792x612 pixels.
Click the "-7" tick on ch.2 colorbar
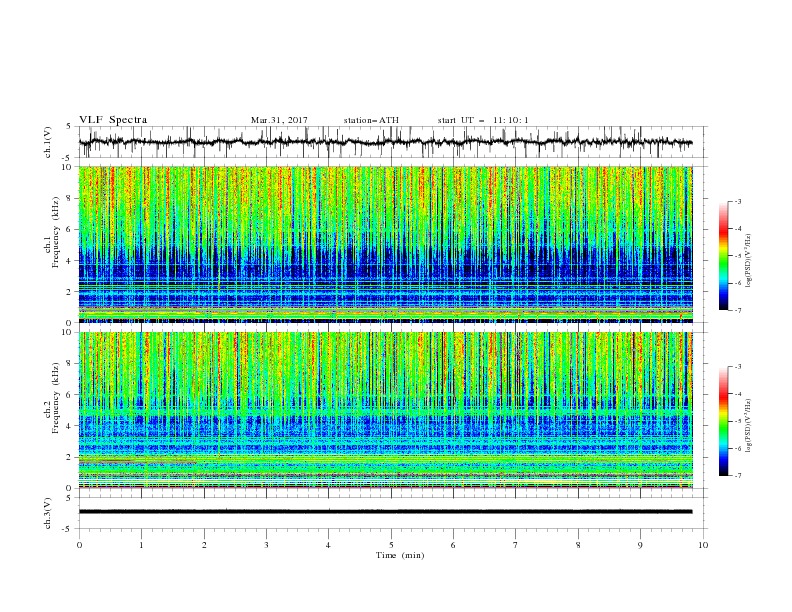737,476
